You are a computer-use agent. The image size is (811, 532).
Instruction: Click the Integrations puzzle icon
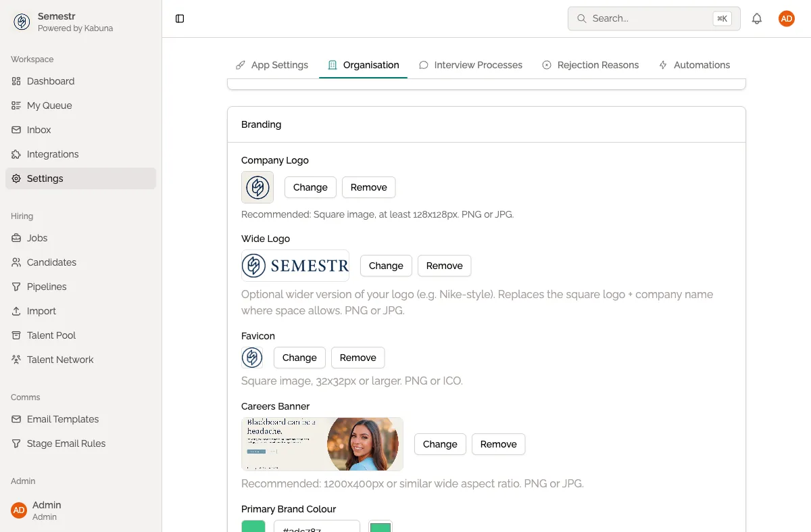16,154
